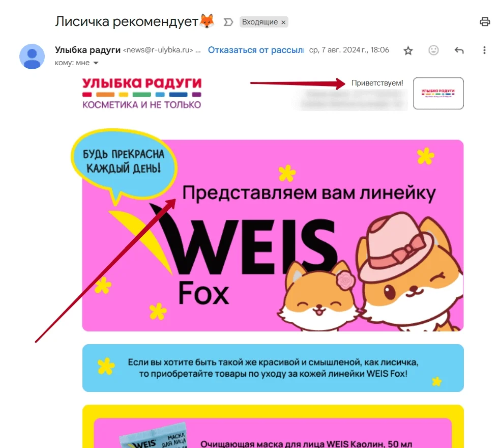Expand recipient details next to кому: мне
Viewport: 499px width, 448px height.
96,63
